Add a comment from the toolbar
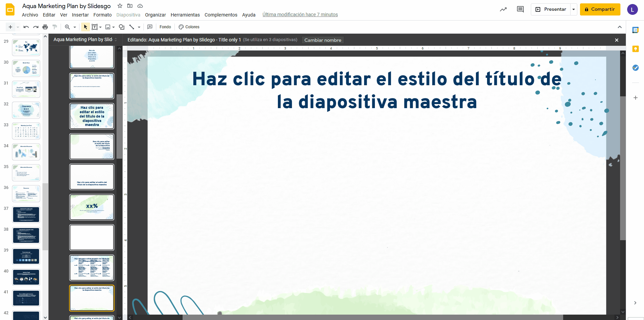This screenshot has width=644, height=320. 150,27
